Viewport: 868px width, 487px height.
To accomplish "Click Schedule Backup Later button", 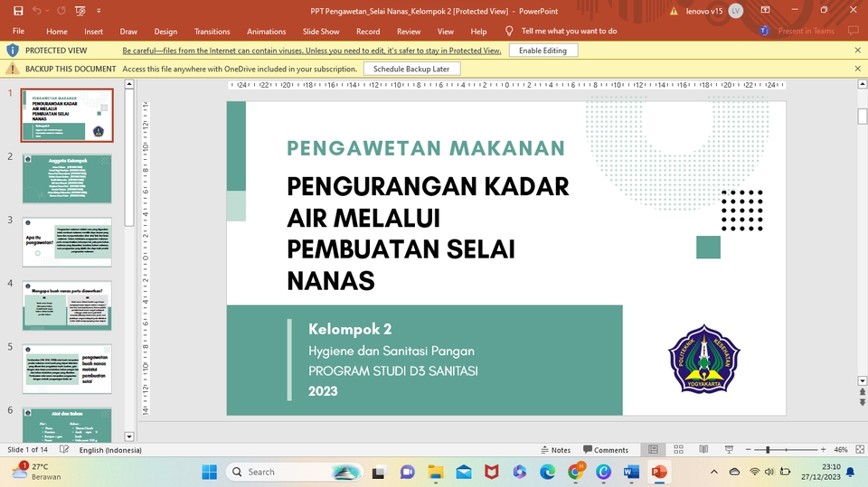I will 411,69.
